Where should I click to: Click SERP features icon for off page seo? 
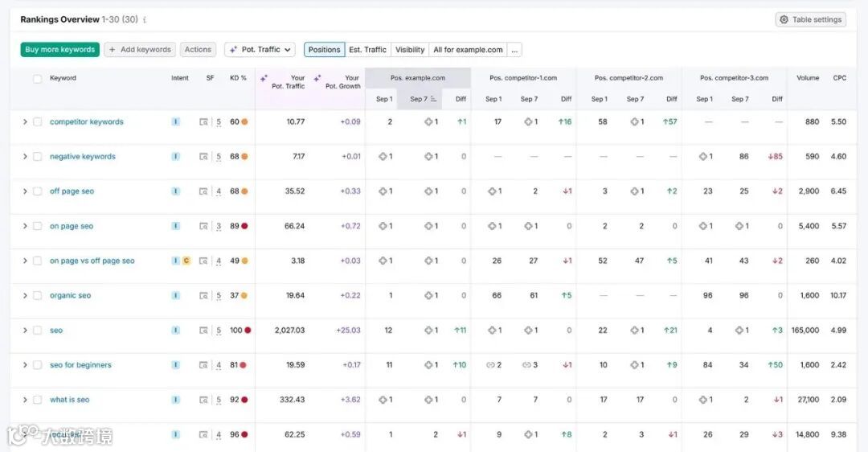pos(203,191)
